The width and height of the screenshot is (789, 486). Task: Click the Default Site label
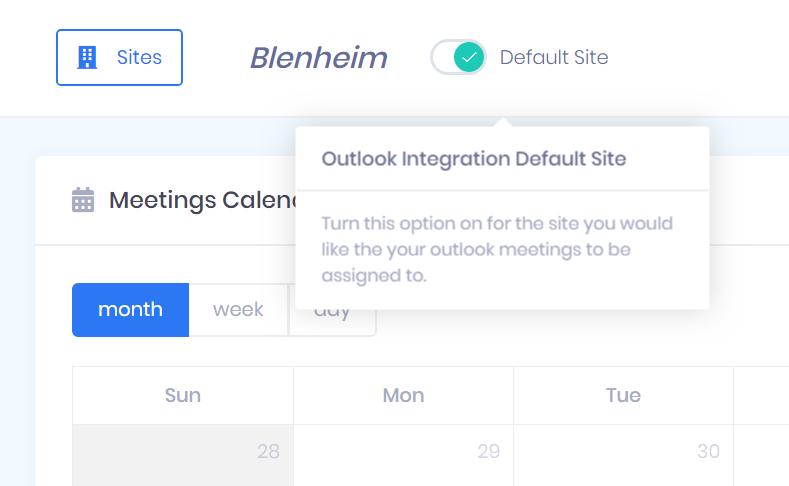pyautogui.click(x=553, y=57)
